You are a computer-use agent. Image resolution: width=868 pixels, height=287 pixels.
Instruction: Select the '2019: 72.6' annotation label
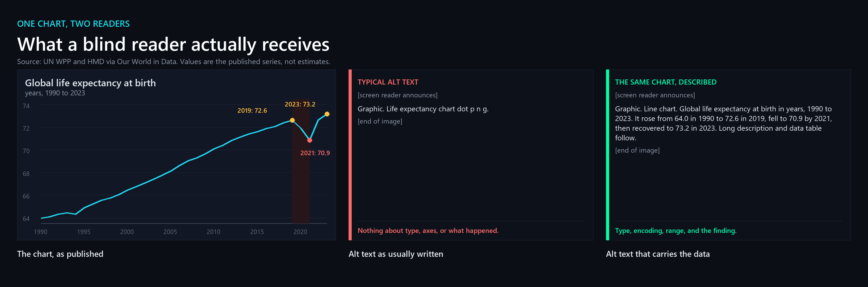pos(252,110)
